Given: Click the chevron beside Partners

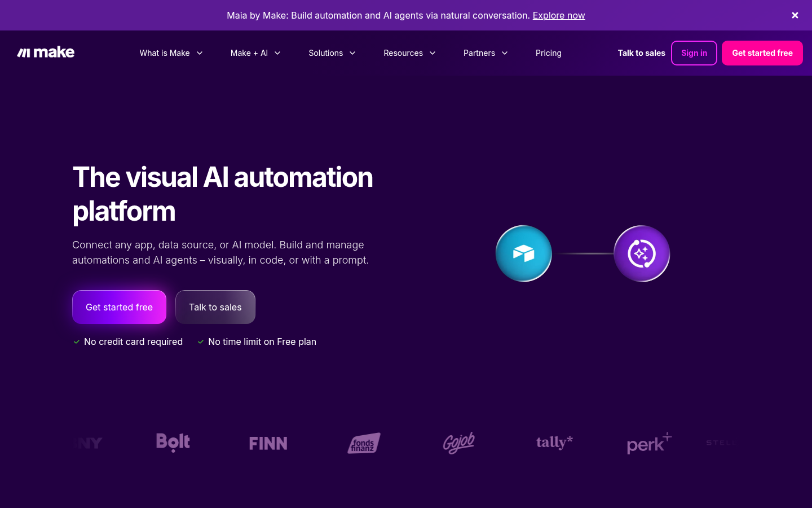Looking at the screenshot, I should click(x=505, y=53).
